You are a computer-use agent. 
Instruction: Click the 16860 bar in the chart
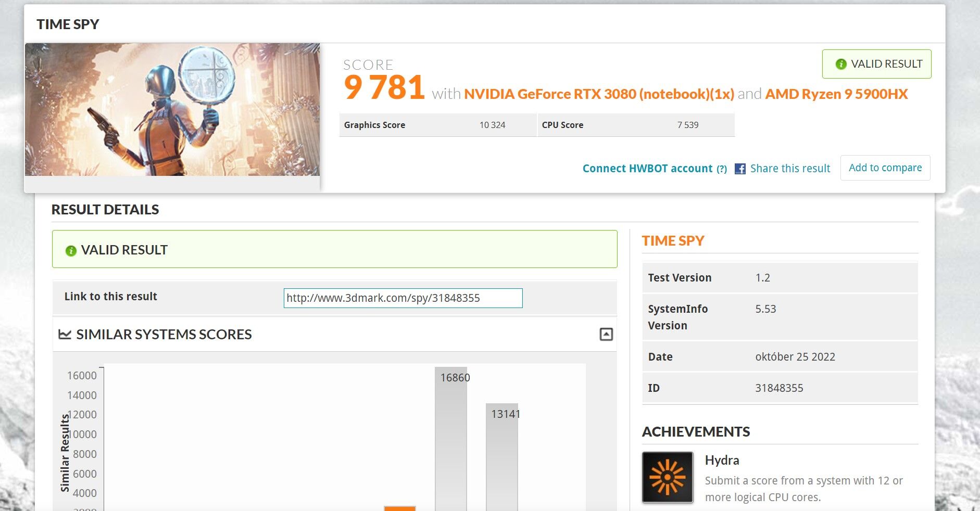(451, 439)
